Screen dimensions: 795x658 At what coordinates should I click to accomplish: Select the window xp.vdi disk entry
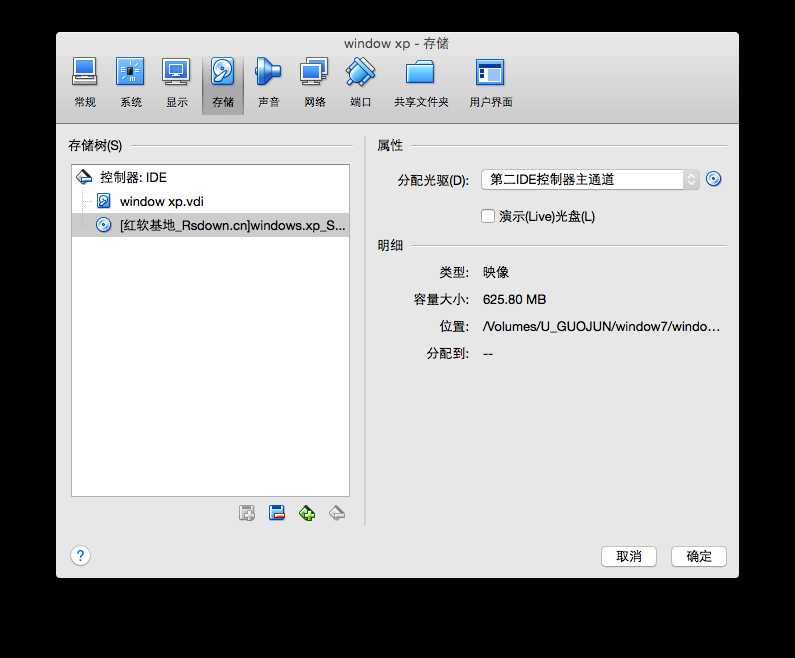click(x=210, y=201)
